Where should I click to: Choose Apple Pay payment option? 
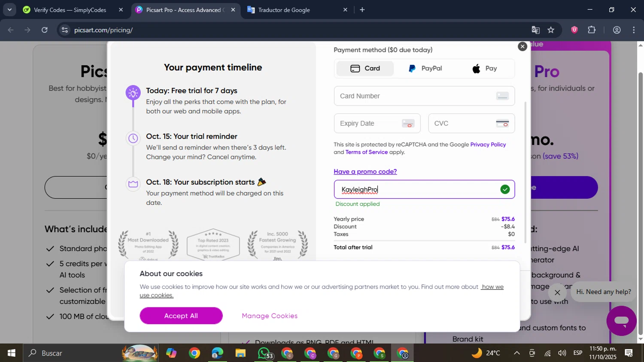(484, 68)
